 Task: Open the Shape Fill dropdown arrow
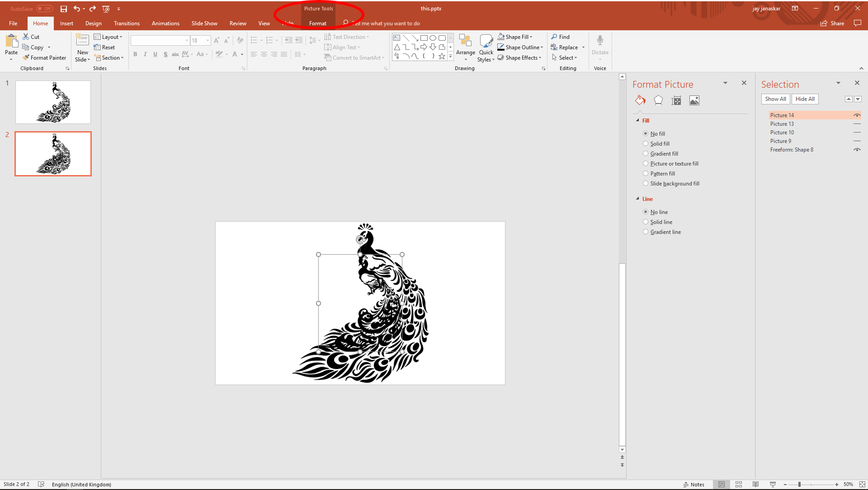pos(531,37)
